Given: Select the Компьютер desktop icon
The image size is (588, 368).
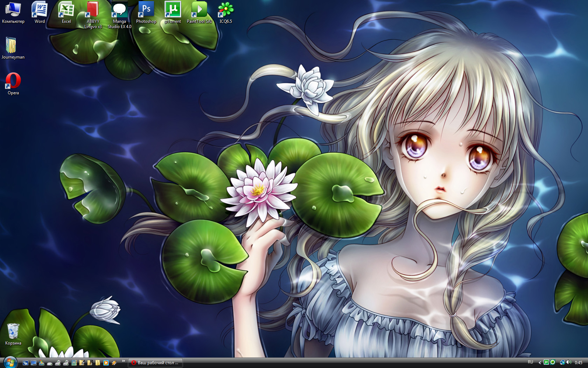Looking at the screenshot, I should click(13, 12).
